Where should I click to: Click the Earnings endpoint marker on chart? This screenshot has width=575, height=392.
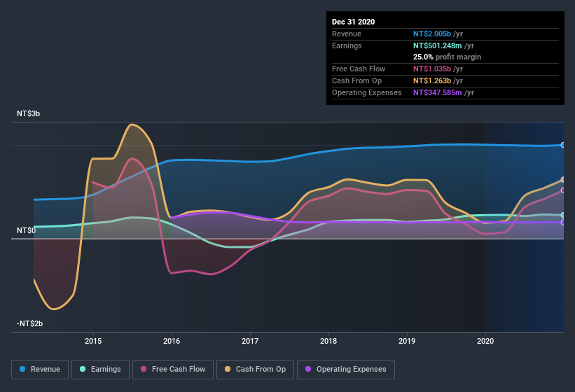click(x=563, y=215)
